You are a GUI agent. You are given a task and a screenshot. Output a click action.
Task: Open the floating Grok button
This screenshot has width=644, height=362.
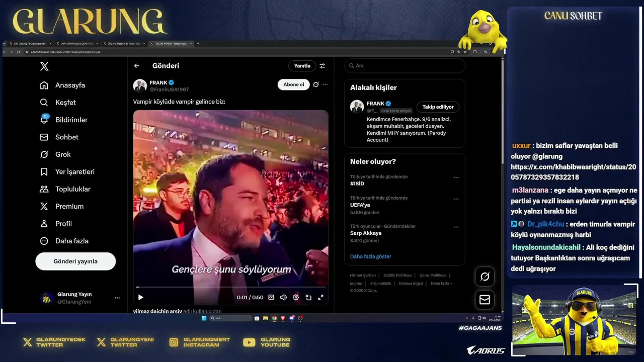(x=485, y=277)
